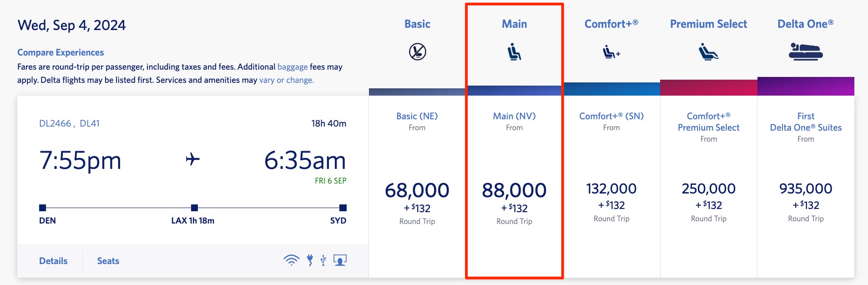
Task: Click the Wi-Fi amenity icon
Action: [x=291, y=260]
